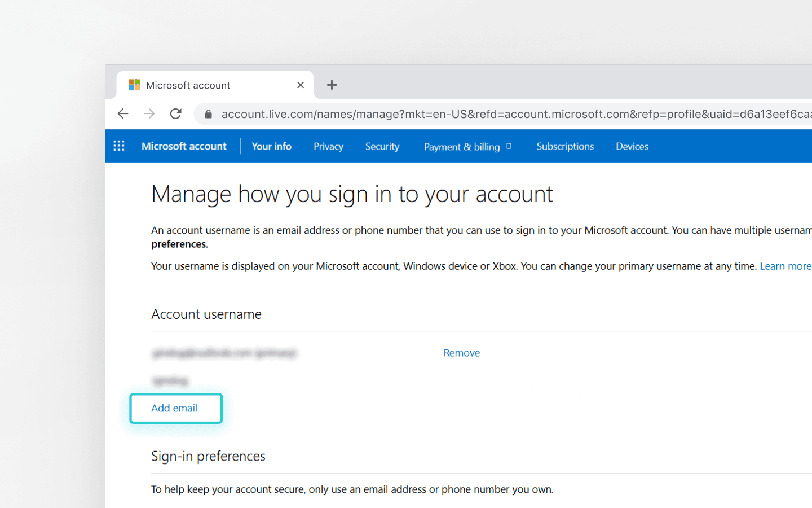Open the Subscriptions menu item
The height and width of the screenshot is (508, 812).
[x=564, y=146]
